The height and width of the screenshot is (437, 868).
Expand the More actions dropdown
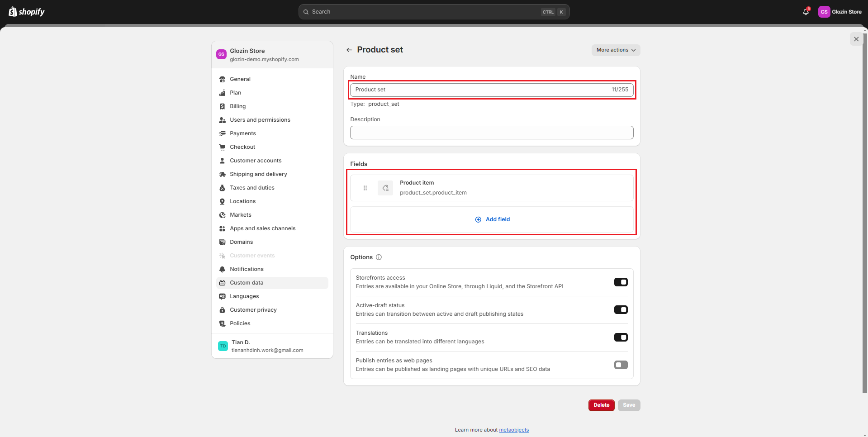(616, 50)
